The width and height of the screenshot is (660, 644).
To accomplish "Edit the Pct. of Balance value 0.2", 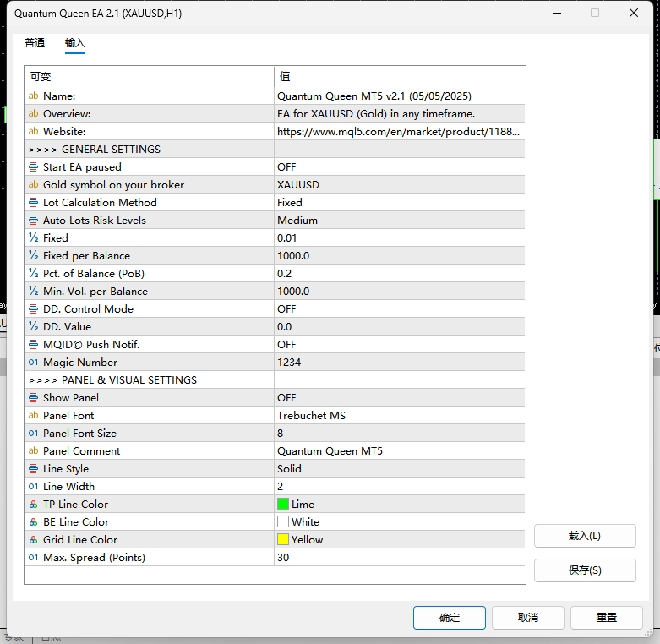I will coord(400,274).
